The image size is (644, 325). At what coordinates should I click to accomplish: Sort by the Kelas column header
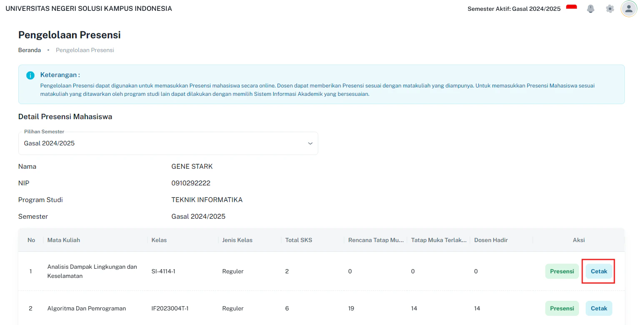160,240
